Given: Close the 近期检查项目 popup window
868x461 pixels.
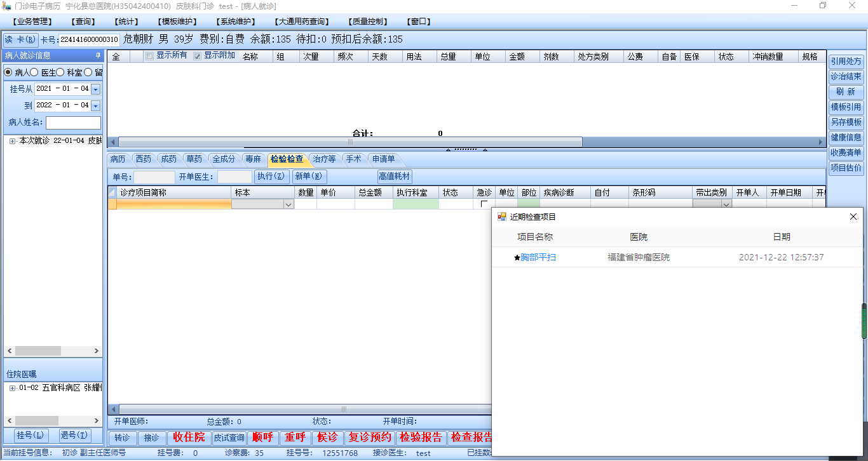Looking at the screenshot, I should point(853,217).
